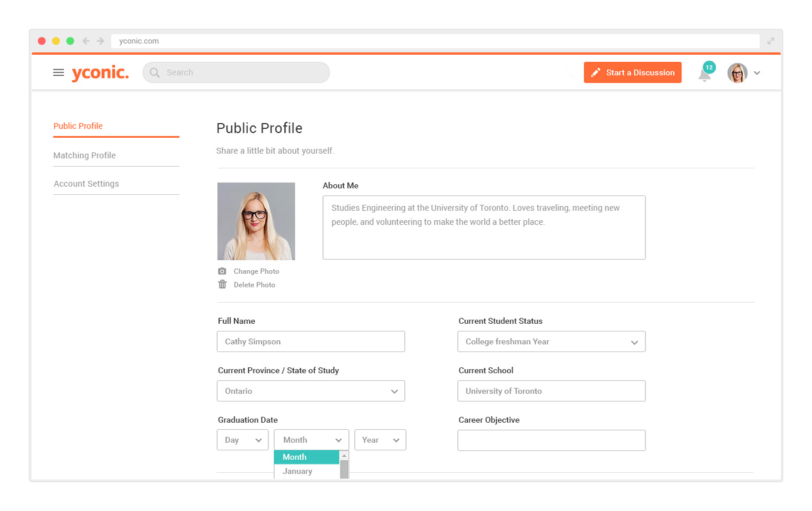Click the trash icon for Delete Photo

[222, 284]
